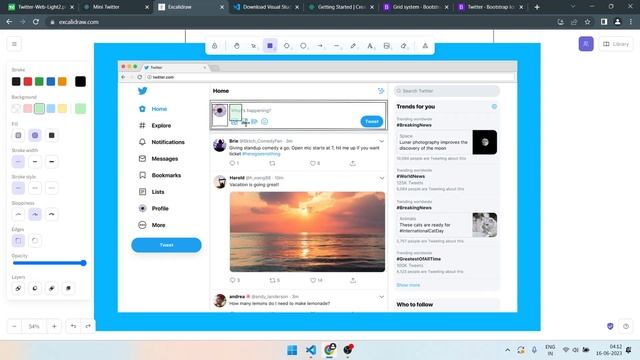This screenshot has height=360, width=640.
Task: Set fill to hachure
Action: pos(18,135)
